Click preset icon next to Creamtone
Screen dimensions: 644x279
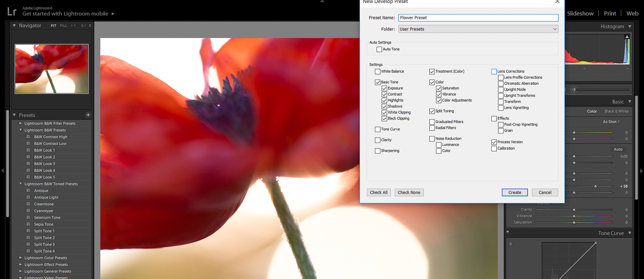28,204
